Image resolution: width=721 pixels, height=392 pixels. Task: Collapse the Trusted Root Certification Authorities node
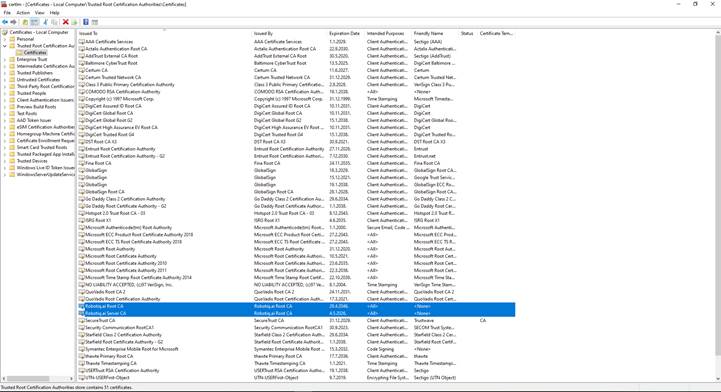tap(5, 46)
